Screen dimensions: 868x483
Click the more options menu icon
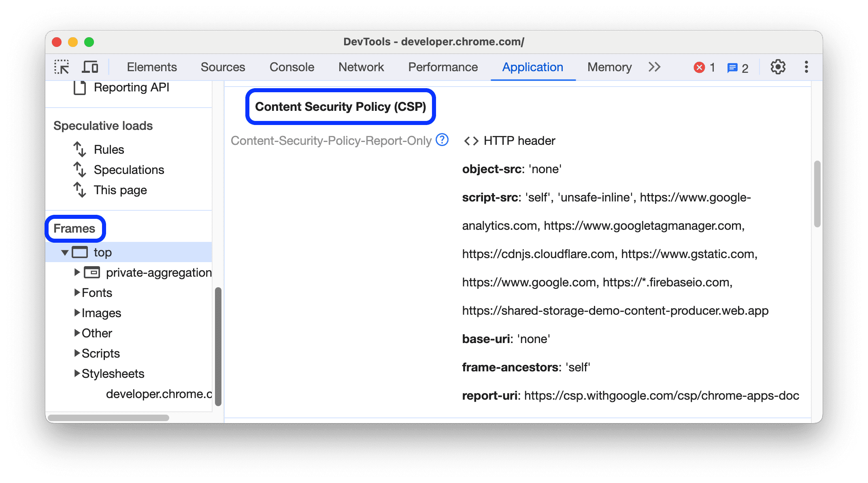808,66
